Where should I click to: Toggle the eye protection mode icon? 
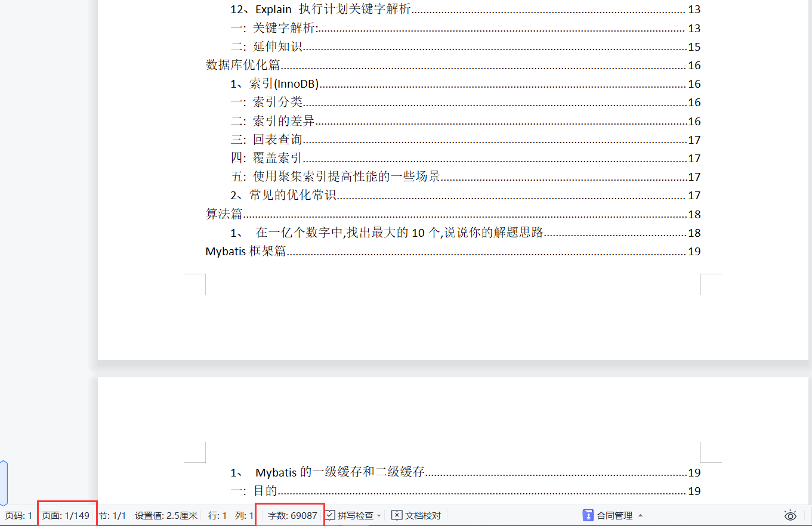pyautogui.click(x=791, y=515)
